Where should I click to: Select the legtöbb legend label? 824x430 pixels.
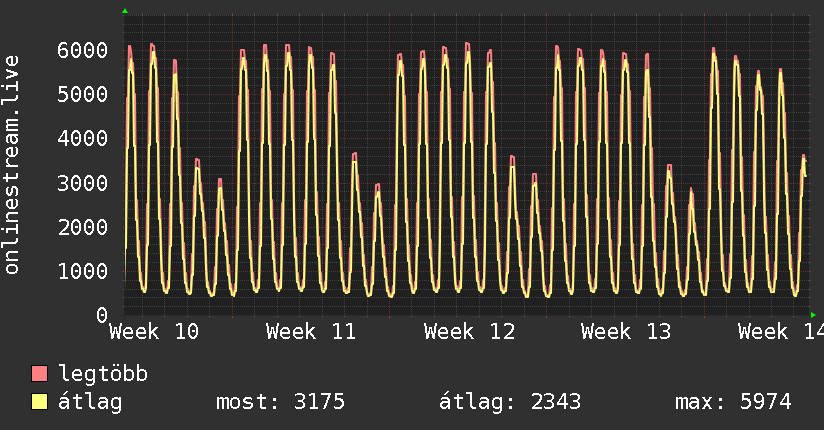point(104,374)
